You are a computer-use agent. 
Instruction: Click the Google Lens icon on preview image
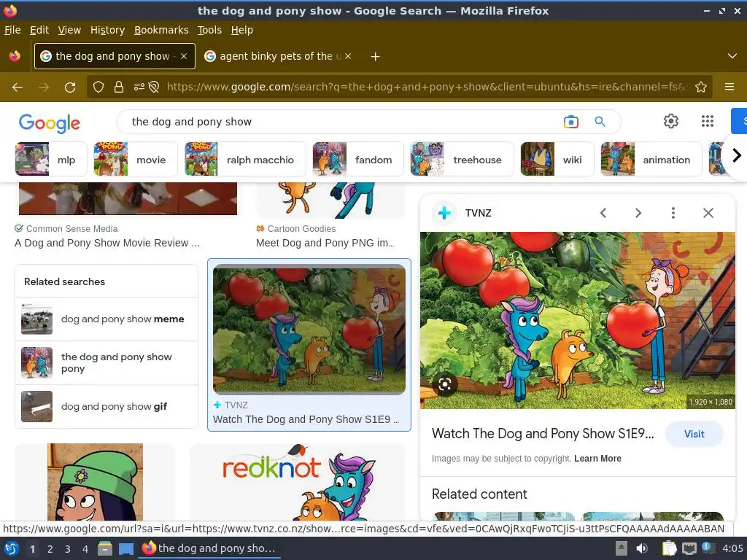[x=444, y=385]
